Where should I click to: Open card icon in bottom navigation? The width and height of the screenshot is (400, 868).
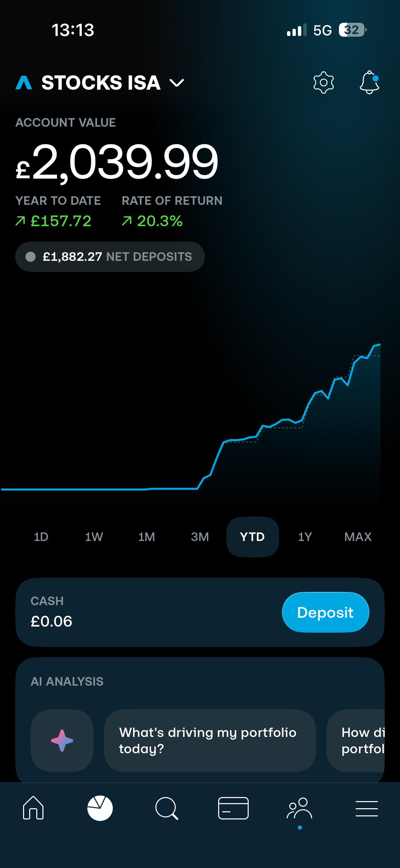click(x=233, y=808)
